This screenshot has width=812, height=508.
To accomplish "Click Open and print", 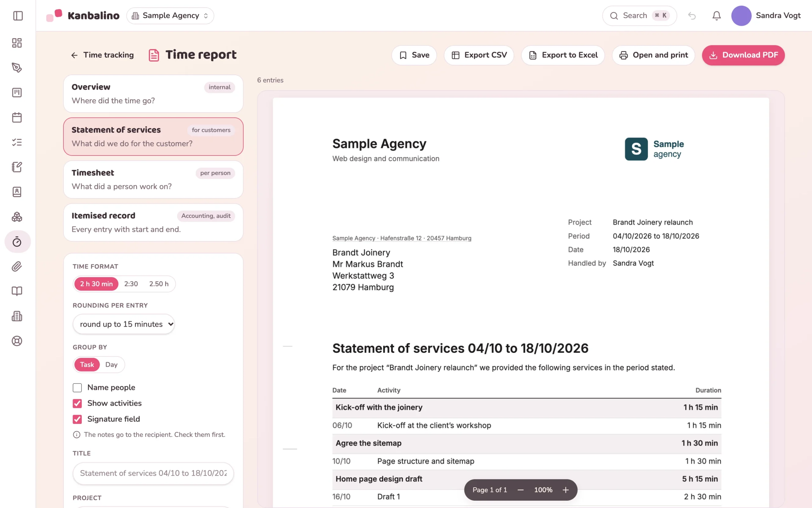I will pyautogui.click(x=653, y=55).
